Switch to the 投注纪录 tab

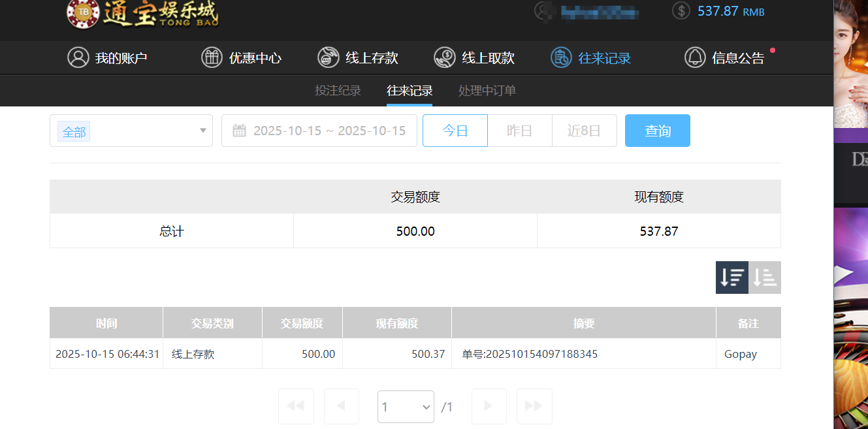click(338, 91)
